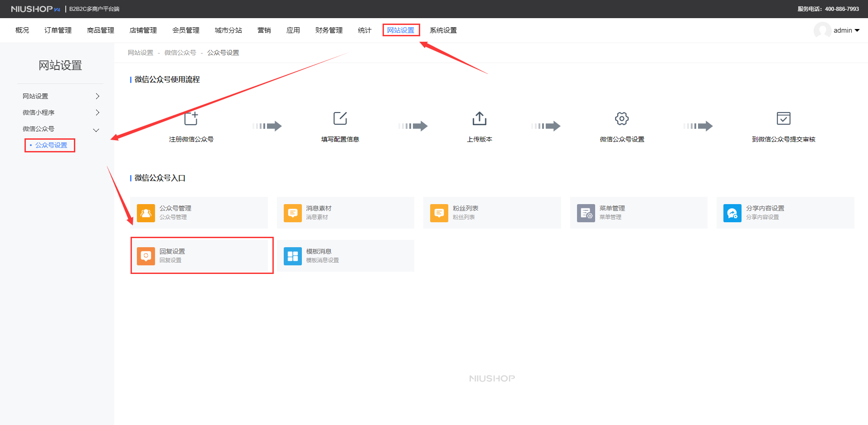
Task: Click the 填写配置信息 edit icon
Action: [340, 118]
